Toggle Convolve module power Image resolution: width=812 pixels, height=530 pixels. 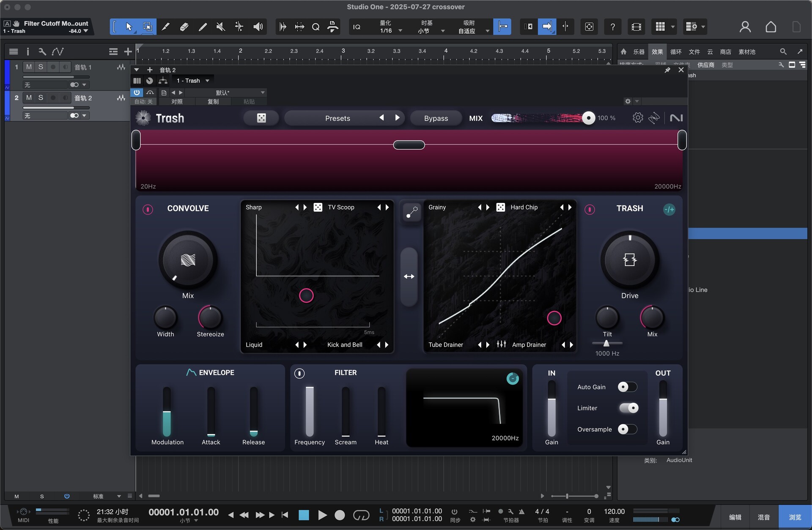(x=148, y=209)
